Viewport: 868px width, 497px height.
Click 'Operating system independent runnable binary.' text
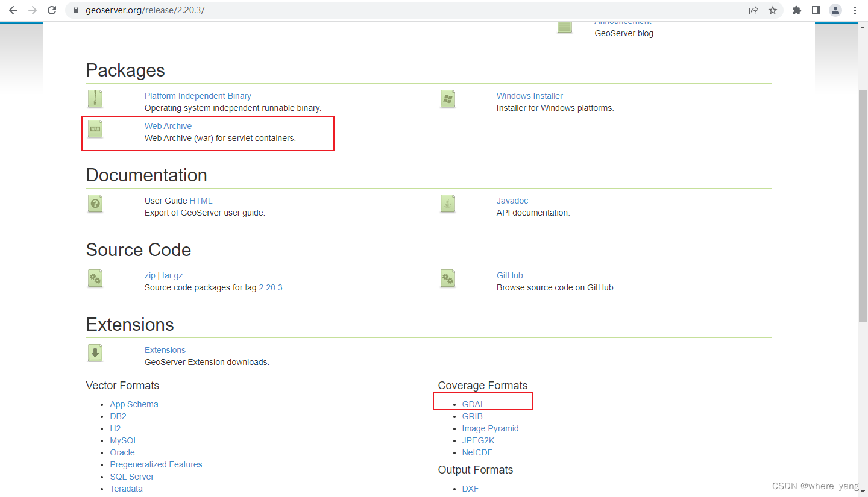pyautogui.click(x=233, y=108)
